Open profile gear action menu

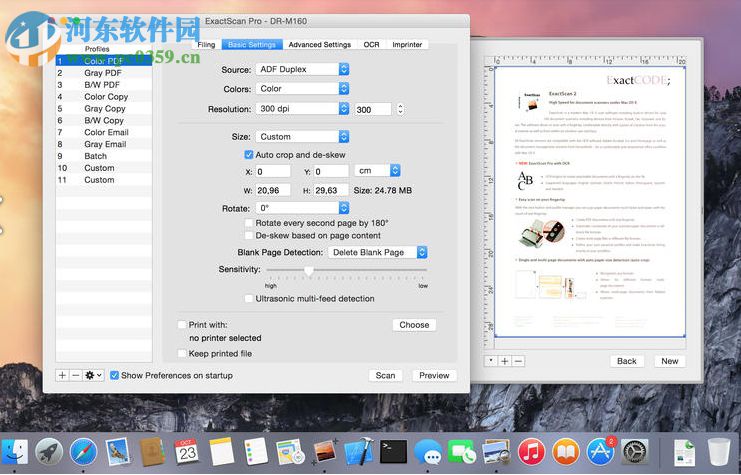point(93,375)
